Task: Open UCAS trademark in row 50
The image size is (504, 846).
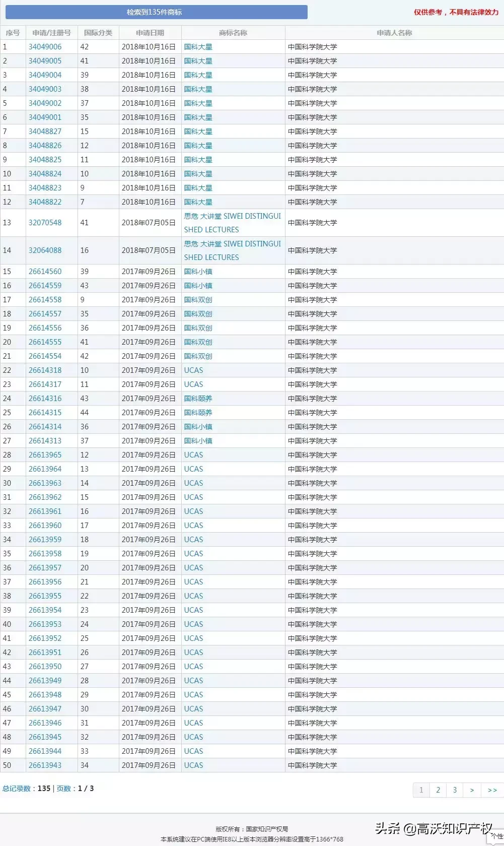Action: point(193,765)
